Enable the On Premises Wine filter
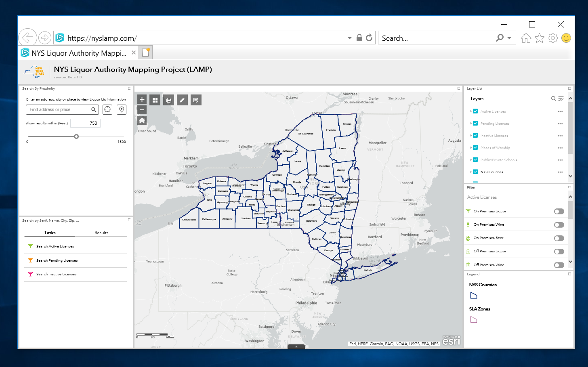588x367 pixels. pyautogui.click(x=559, y=224)
